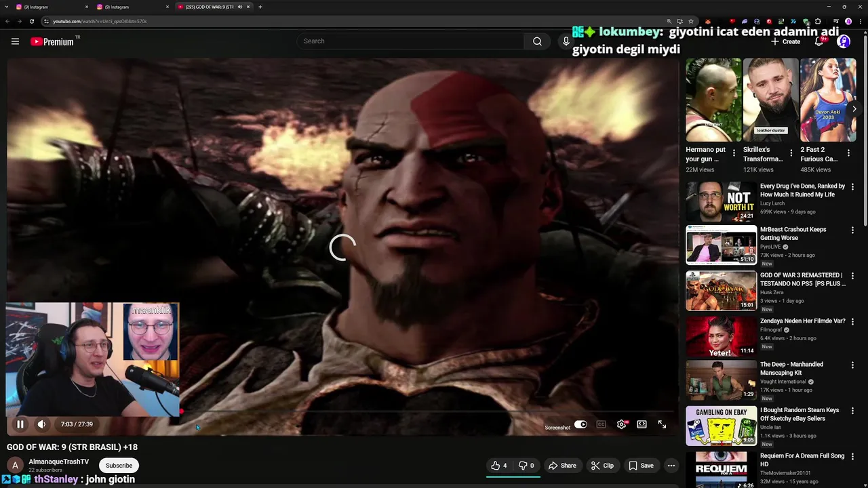This screenshot has height=488, width=868.
Task: Show next shorts with arrow chevron
Action: [854, 108]
